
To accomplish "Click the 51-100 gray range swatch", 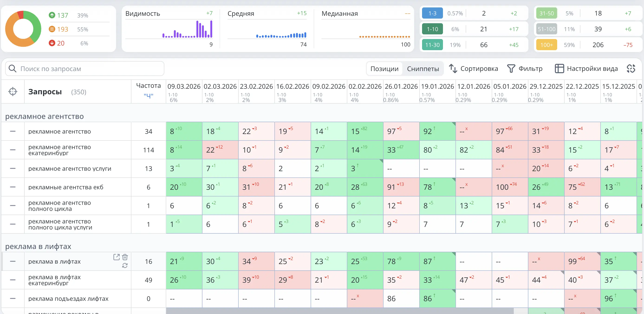I will click(546, 29).
